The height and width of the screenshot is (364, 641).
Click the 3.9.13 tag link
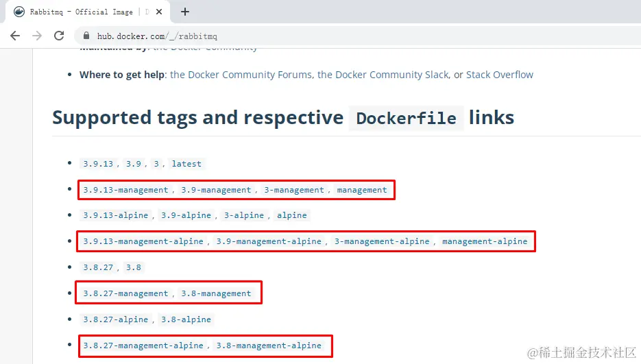click(x=98, y=164)
